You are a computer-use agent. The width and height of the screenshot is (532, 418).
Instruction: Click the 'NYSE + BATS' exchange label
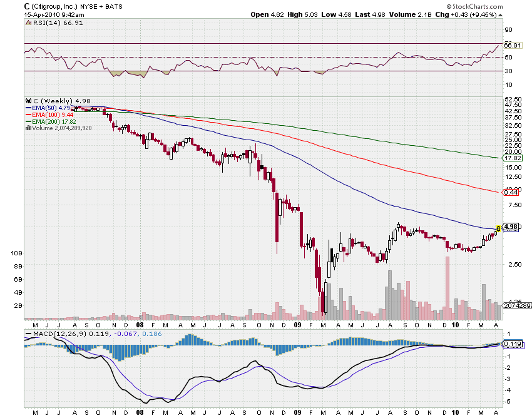(x=101, y=7)
